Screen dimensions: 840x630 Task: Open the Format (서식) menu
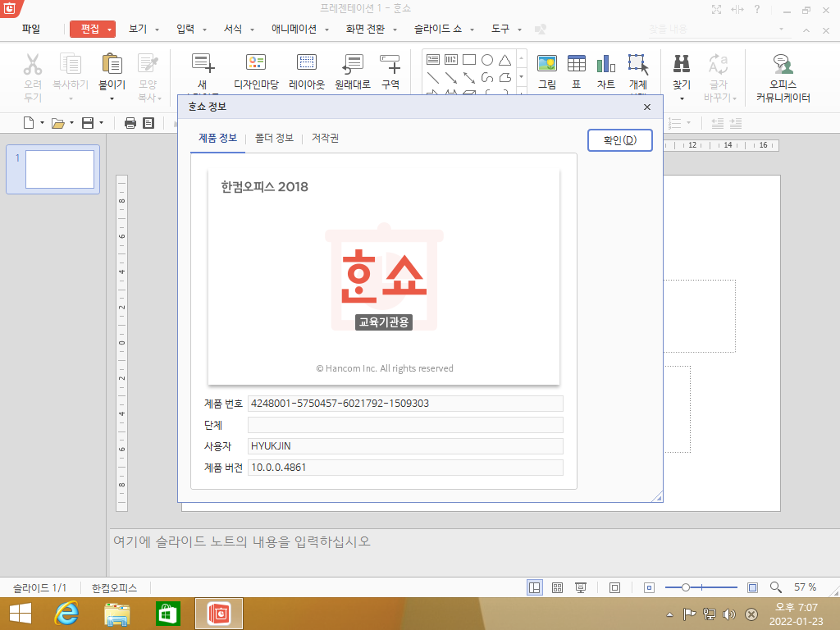(x=233, y=29)
